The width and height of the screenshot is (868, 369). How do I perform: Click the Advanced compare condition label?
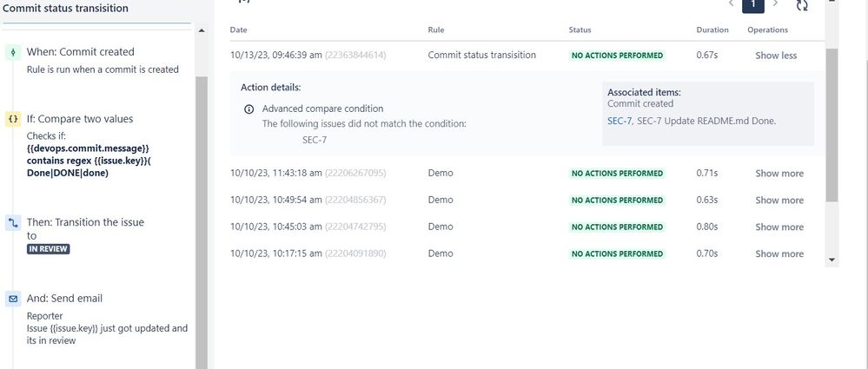coord(322,109)
